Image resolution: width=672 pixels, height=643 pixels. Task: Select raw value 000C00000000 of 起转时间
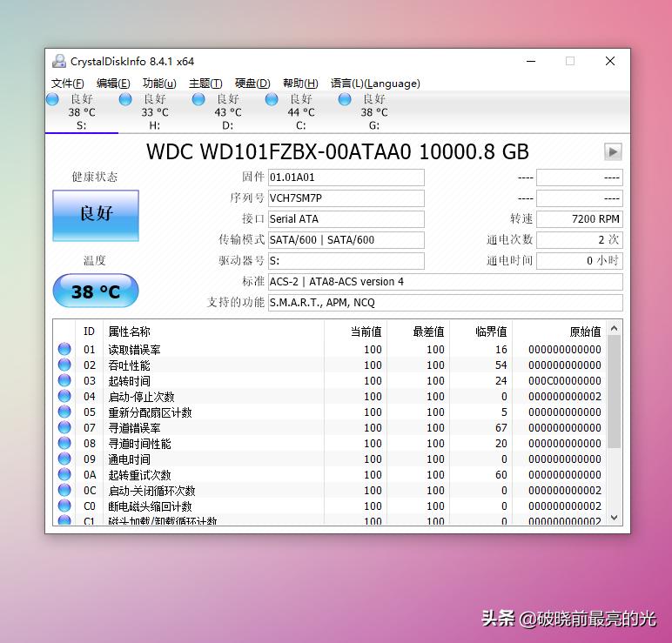pos(564,381)
